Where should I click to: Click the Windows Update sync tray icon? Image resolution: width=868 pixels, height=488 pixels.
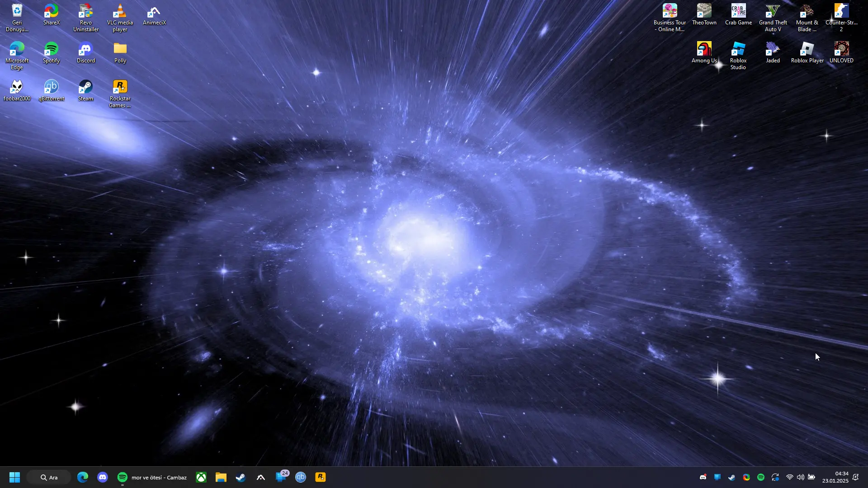click(775, 477)
